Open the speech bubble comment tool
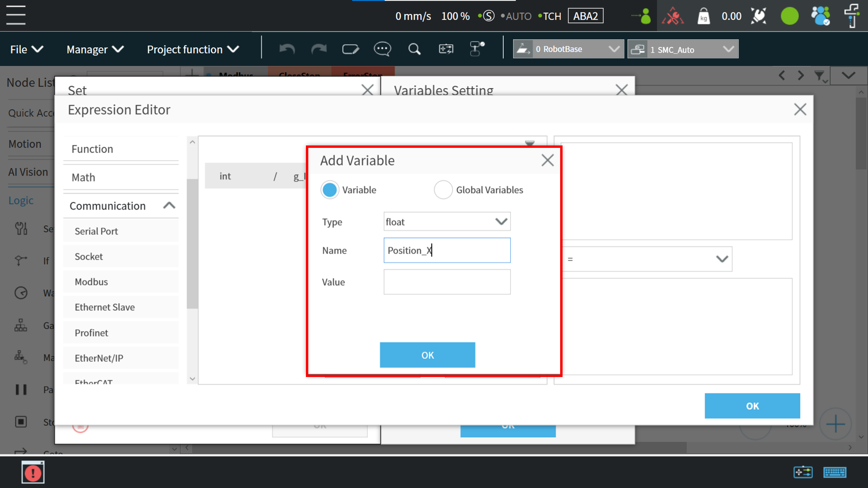868x488 pixels. click(x=382, y=49)
